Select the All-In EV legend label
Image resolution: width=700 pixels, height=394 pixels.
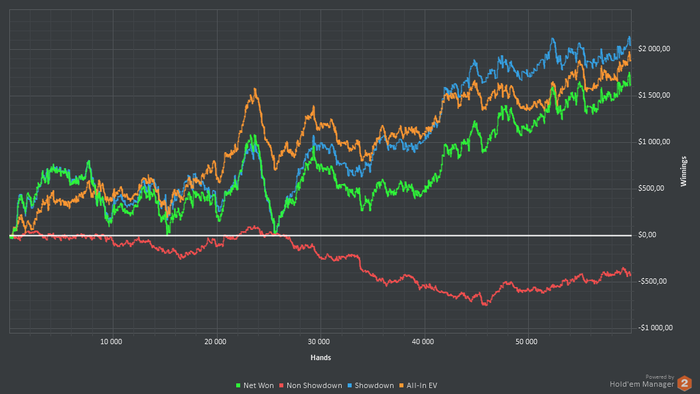tap(422, 386)
